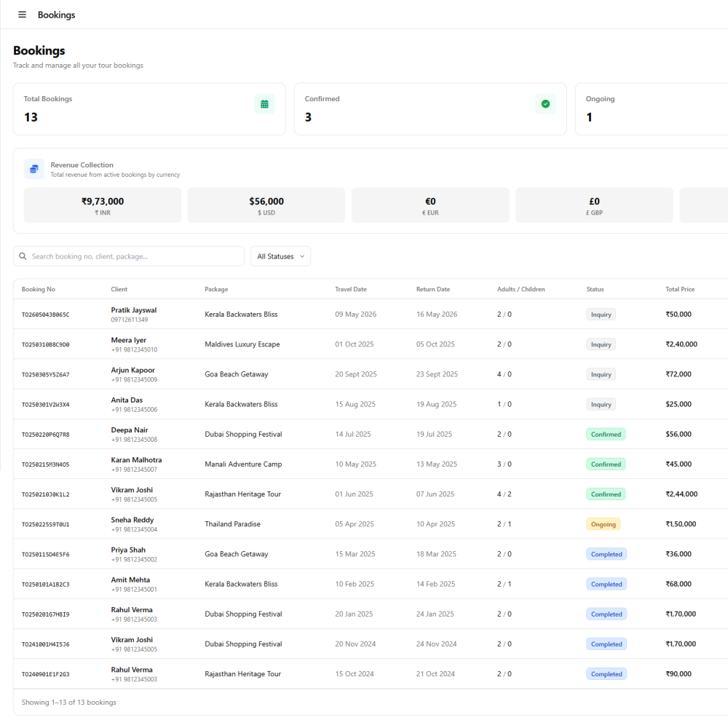Open booking TO26050438065C
Image resolution: width=728 pixels, height=728 pixels.
pyautogui.click(x=45, y=314)
